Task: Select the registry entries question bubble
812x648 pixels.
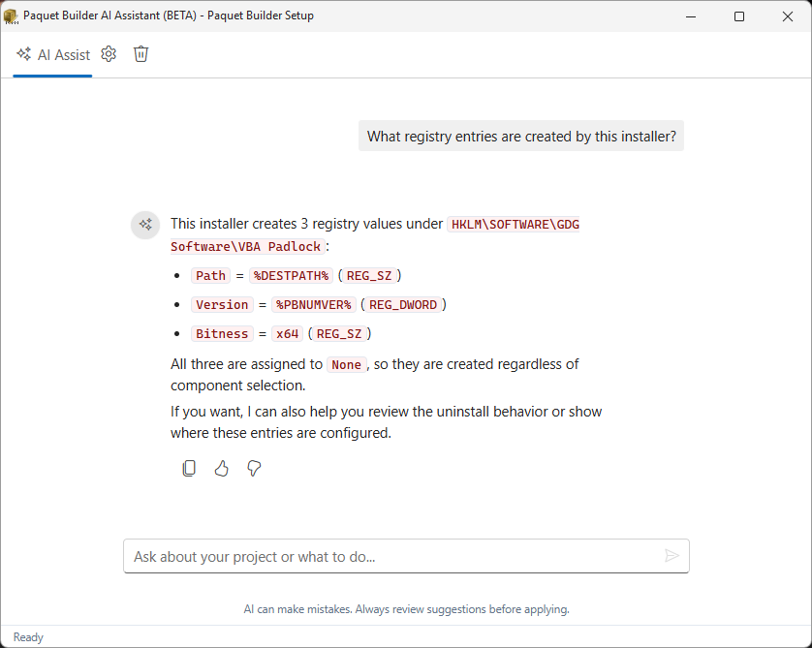Action: tap(520, 136)
